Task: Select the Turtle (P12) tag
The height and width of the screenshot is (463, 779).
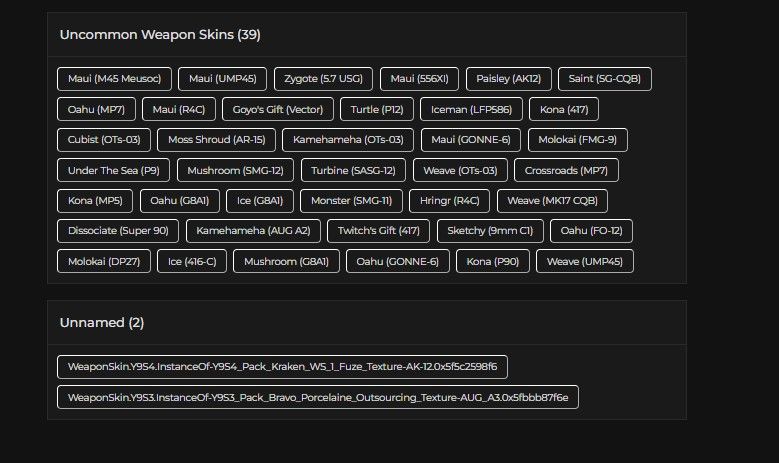Action: click(377, 109)
